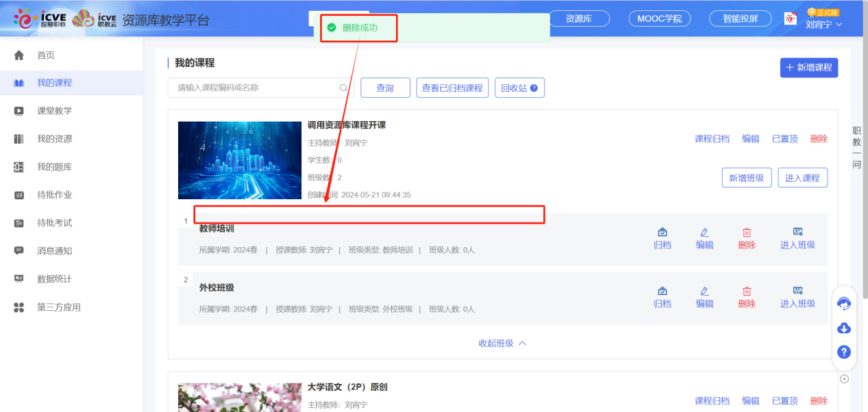Toggle 已置顶 pin for 调用资源库课程开课

pos(784,139)
